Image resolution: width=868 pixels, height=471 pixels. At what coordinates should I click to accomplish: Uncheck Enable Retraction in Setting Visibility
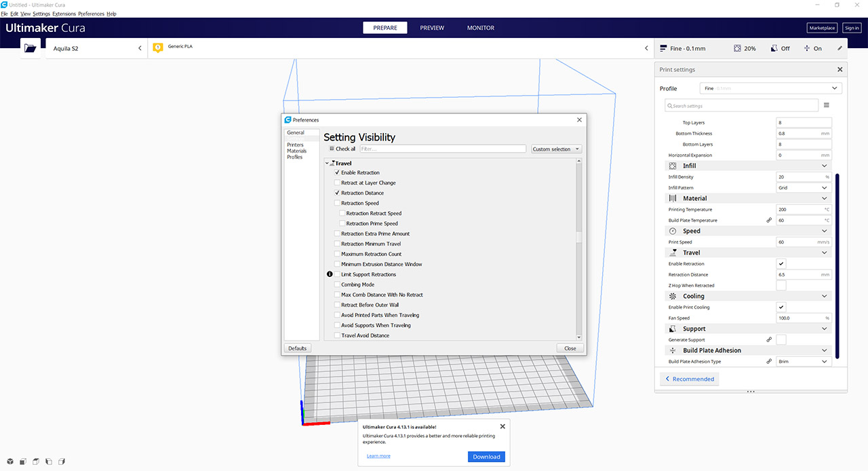(x=337, y=172)
